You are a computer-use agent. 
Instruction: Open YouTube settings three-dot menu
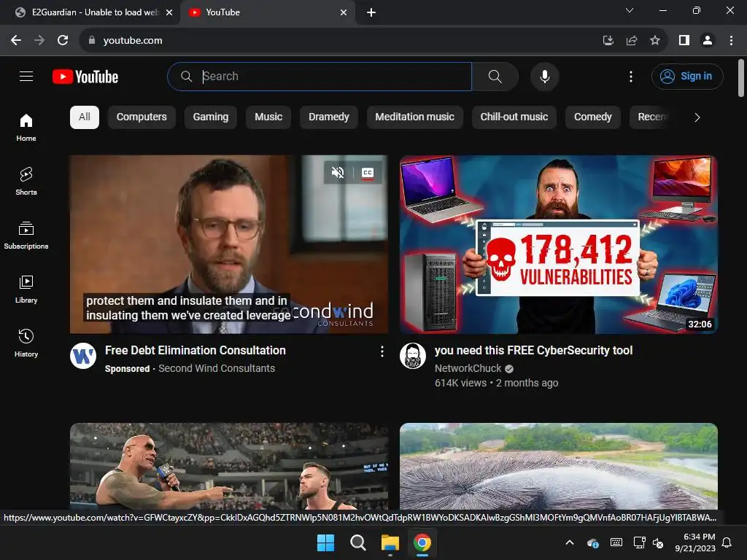631,76
